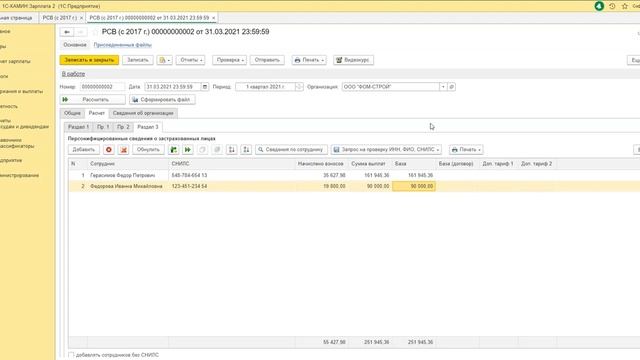
Task: Click the В работе status link
Action: coord(73,74)
